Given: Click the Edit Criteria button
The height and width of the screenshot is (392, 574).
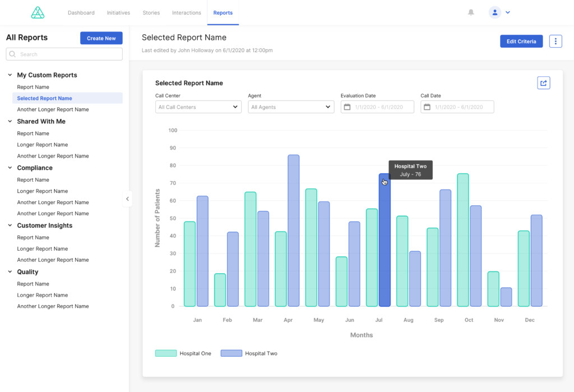Looking at the screenshot, I should (x=521, y=41).
